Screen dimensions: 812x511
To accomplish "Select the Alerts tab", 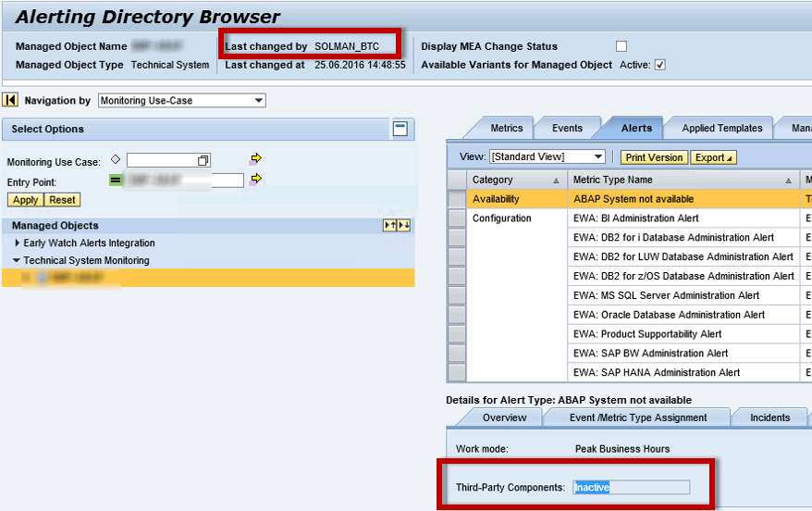I will coord(636,128).
